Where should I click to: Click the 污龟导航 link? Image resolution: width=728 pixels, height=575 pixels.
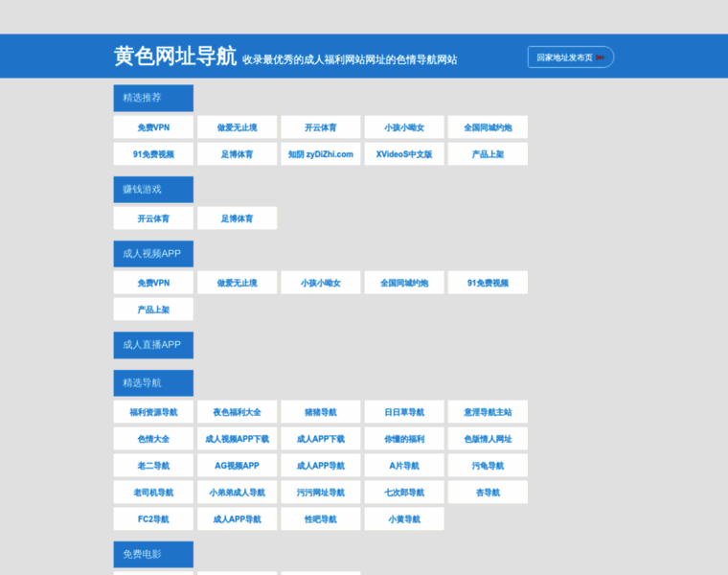click(488, 466)
